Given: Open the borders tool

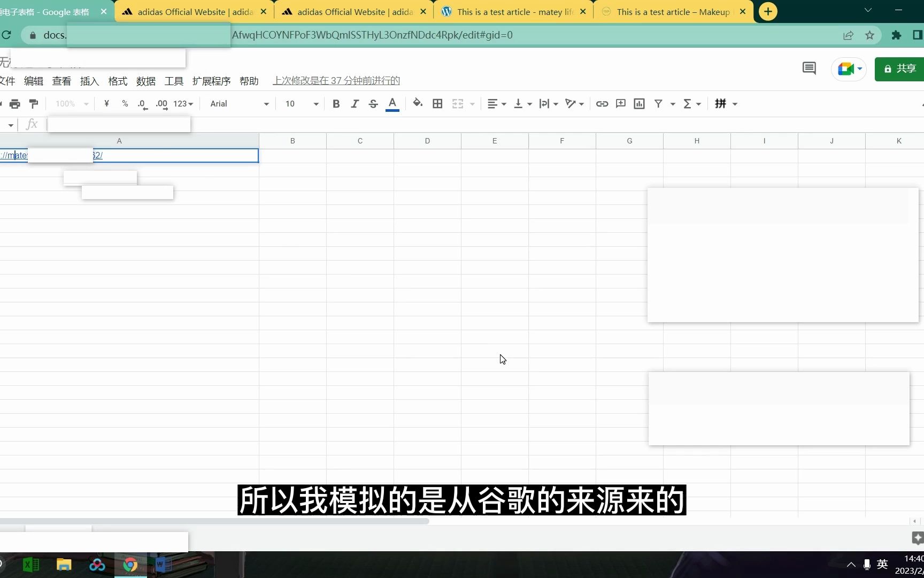Looking at the screenshot, I should (437, 104).
